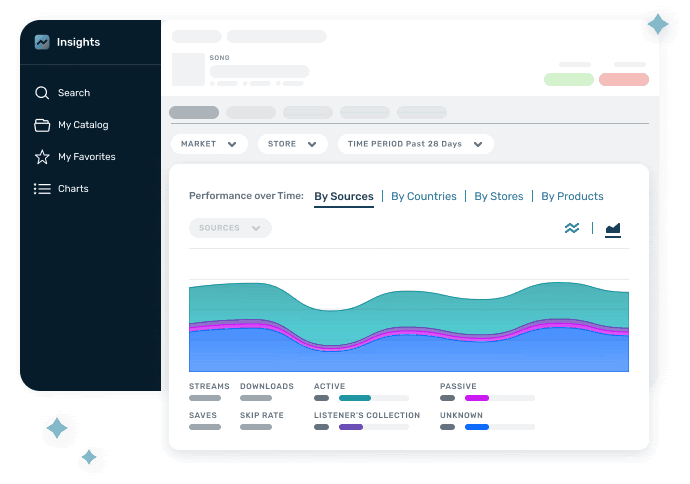
Task: Click the Charts list icon
Action: click(x=42, y=189)
